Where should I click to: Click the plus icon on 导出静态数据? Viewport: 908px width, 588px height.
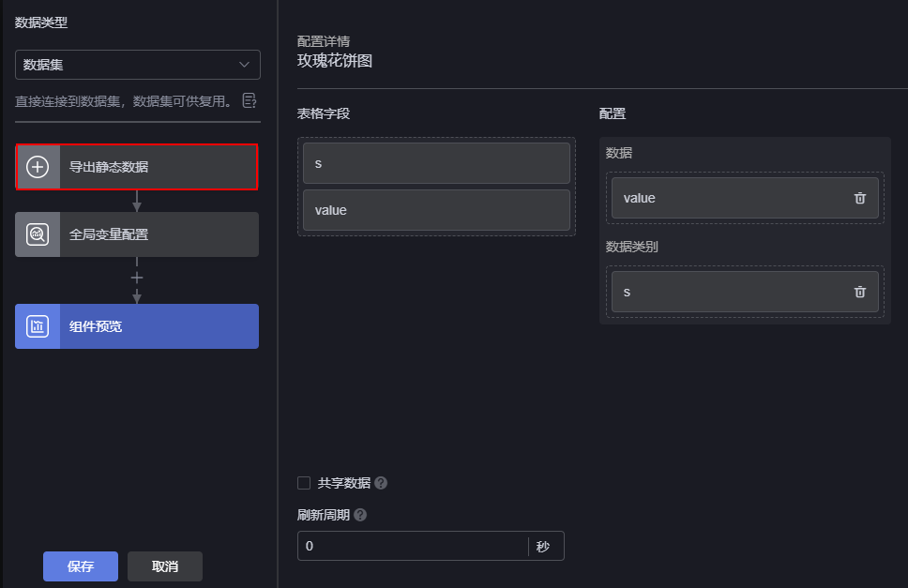click(x=38, y=167)
